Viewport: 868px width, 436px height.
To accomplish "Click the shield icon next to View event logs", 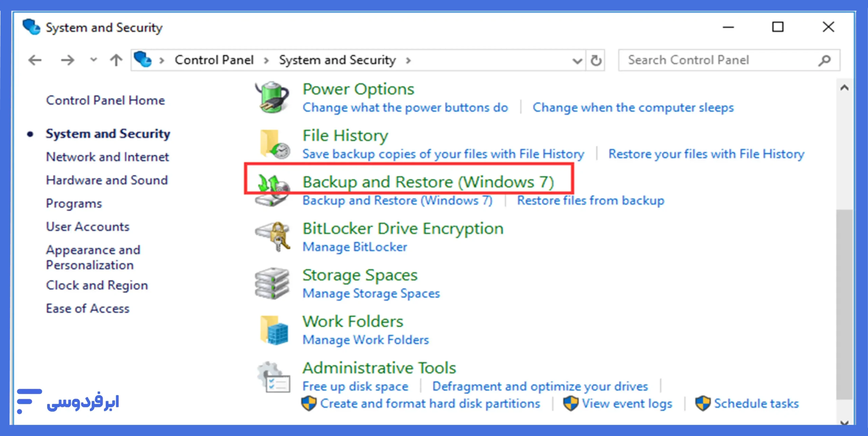I will pyautogui.click(x=571, y=403).
